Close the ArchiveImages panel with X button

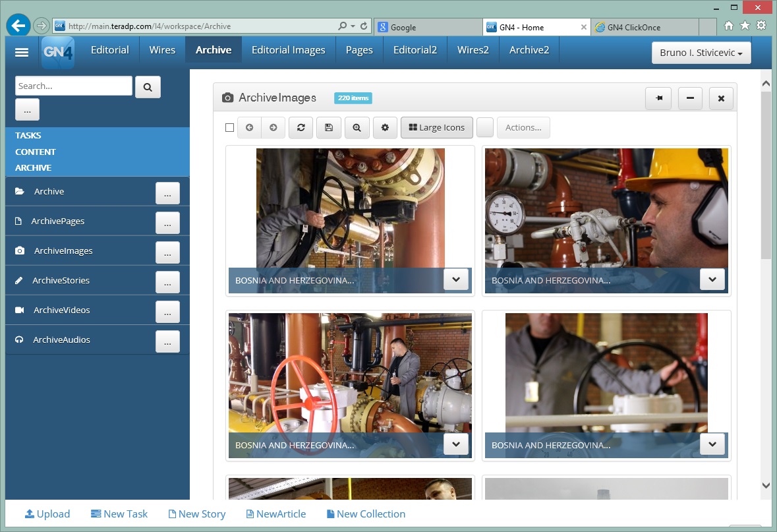721,98
